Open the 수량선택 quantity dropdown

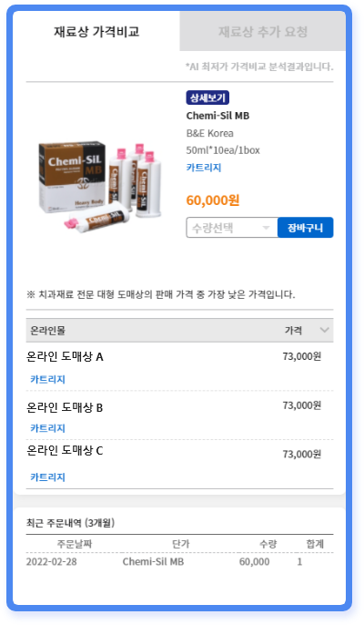[232, 228]
